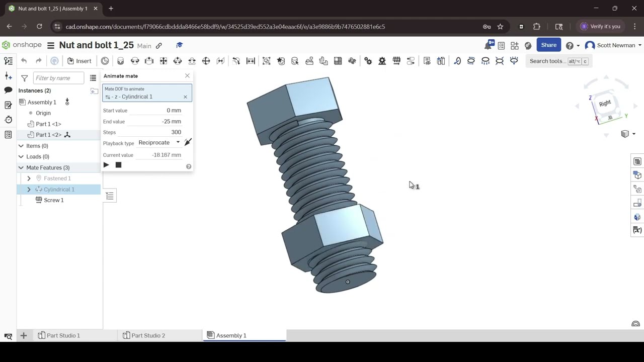The width and height of the screenshot is (644, 362).
Task: Select Screw 1 in the tree
Action: point(54,200)
